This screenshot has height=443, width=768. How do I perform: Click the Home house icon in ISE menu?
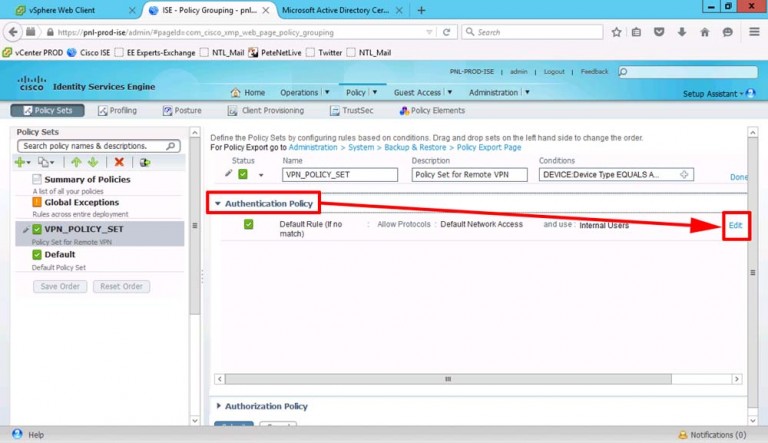click(236, 92)
